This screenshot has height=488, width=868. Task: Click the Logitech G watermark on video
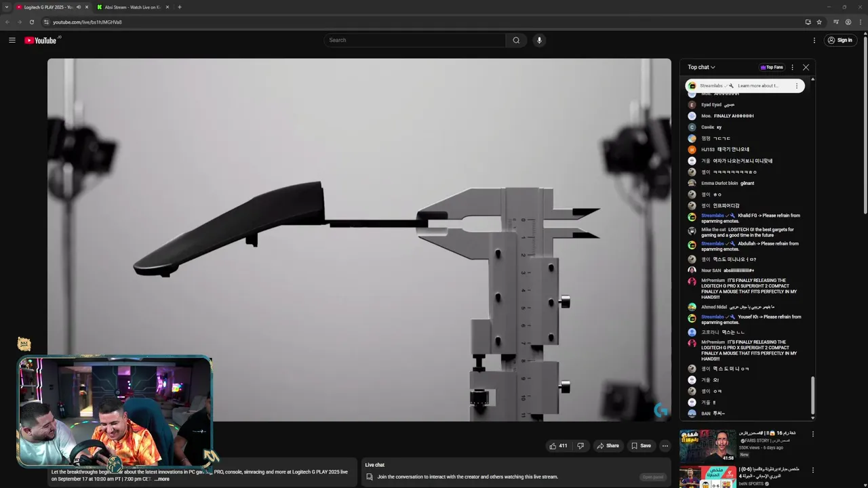pyautogui.click(x=660, y=409)
